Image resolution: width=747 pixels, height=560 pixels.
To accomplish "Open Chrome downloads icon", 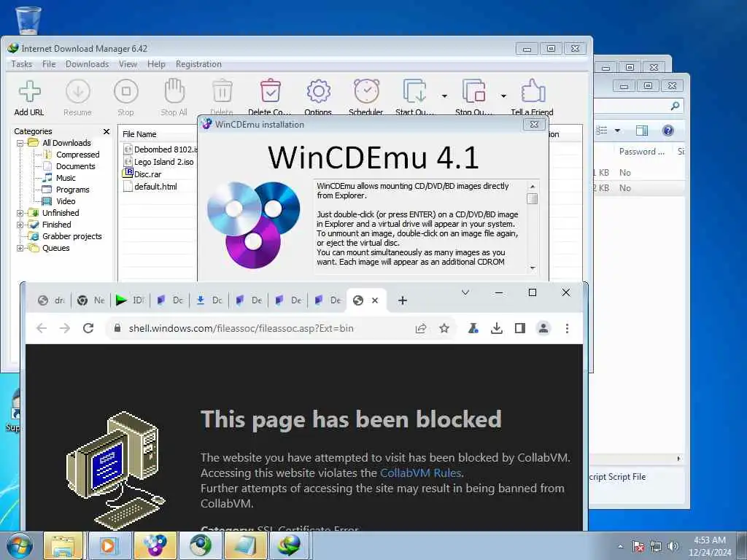I will (x=496, y=328).
